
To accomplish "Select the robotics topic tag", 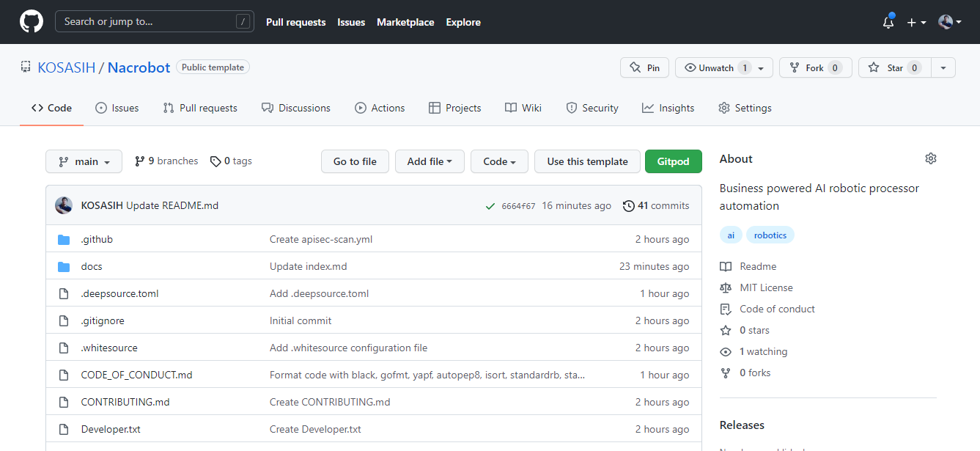I will [x=770, y=235].
